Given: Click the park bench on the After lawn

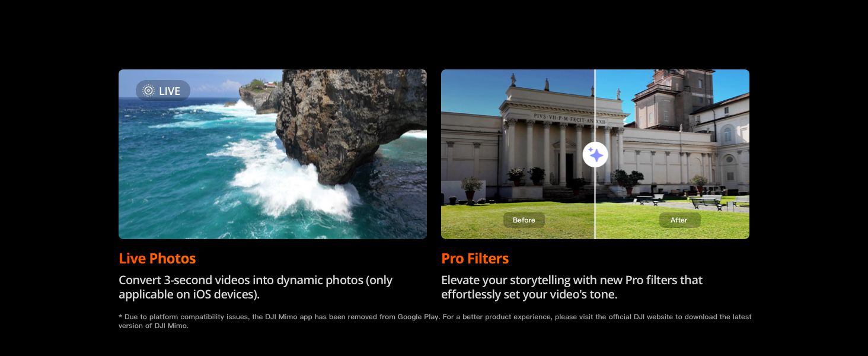Looking at the screenshot, I should coord(706,202).
